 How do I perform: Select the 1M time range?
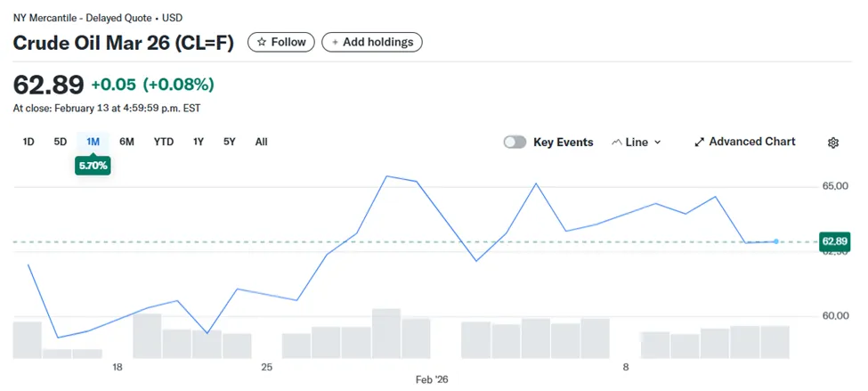pos(93,142)
